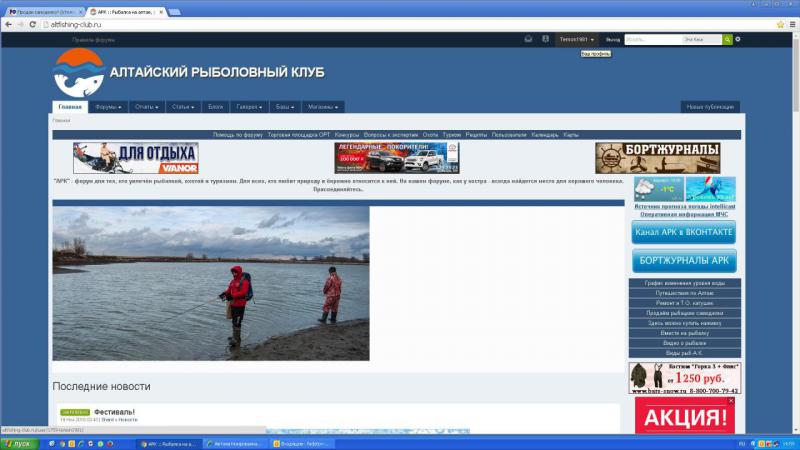This screenshot has height=450, width=800.
Task: Click the fishing photo slider image
Action: (x=211, y=283)
